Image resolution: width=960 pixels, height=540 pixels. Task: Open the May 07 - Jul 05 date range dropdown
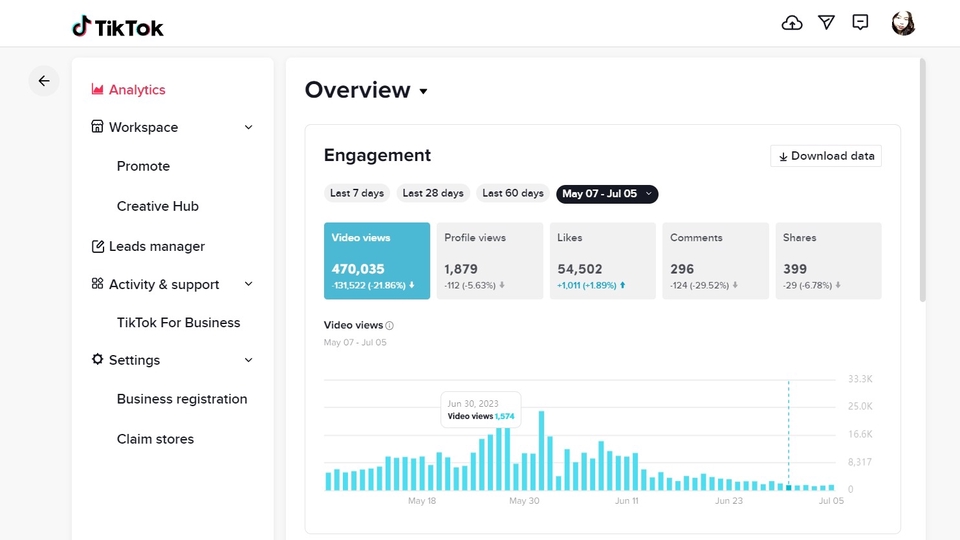pos(607,193)
